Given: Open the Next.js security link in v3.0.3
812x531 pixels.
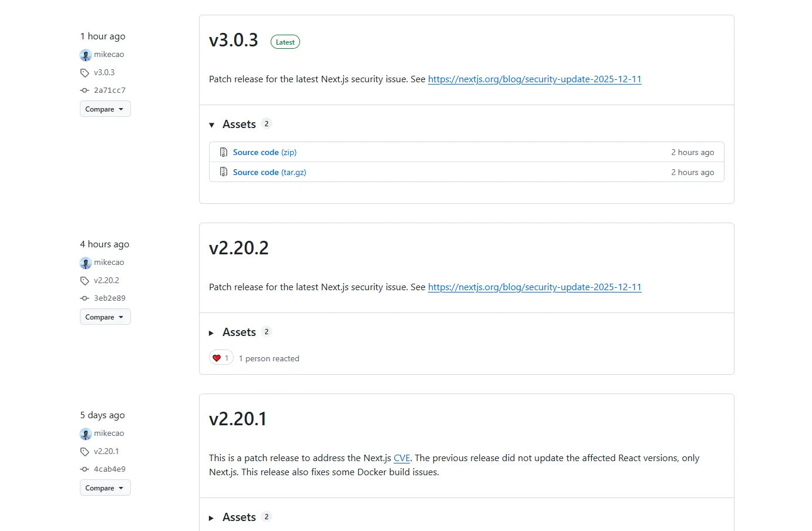Looking at the screenshot, I should coord(534,79).
